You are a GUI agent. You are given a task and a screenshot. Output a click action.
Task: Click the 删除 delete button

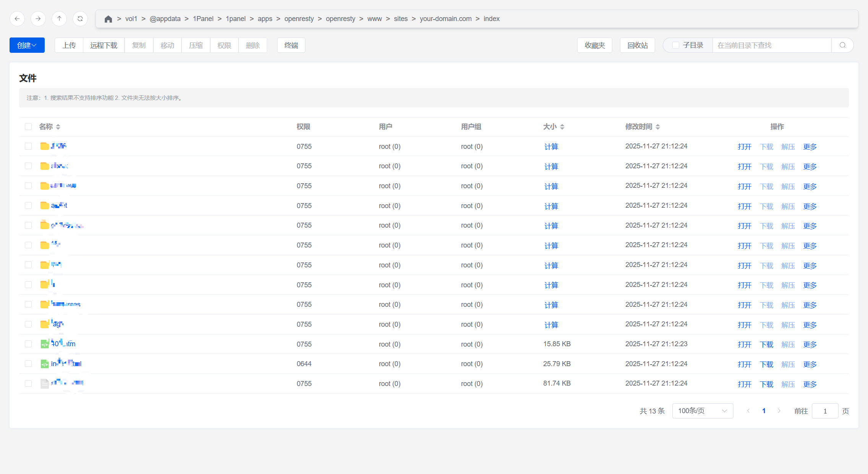coord(253,45)
